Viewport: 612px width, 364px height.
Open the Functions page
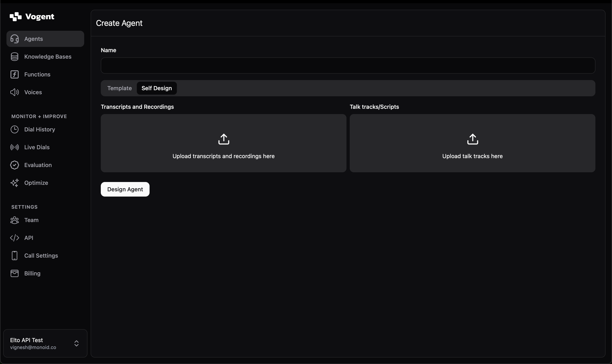pyautogui.click(x=45, y=74)
